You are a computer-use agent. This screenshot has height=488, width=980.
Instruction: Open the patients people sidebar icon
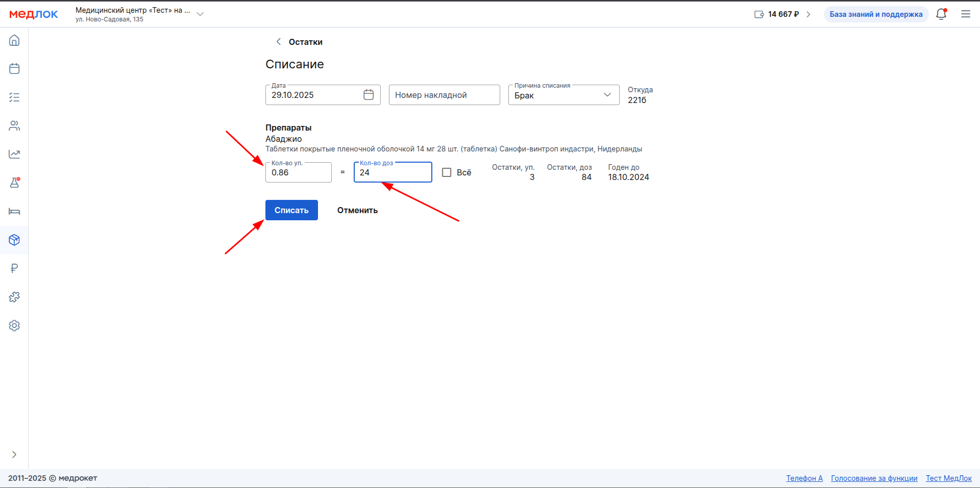pyautogui.click(x=14, y=126)
